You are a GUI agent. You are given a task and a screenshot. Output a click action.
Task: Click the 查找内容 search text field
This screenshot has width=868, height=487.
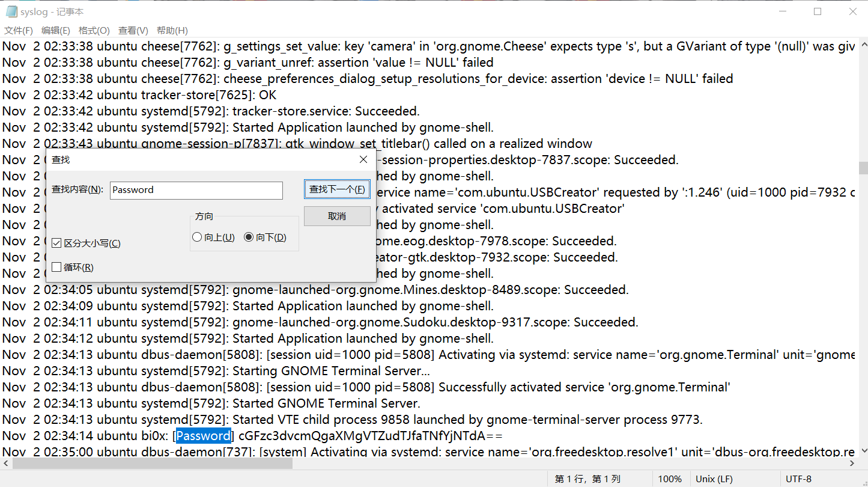pos(196,190)
